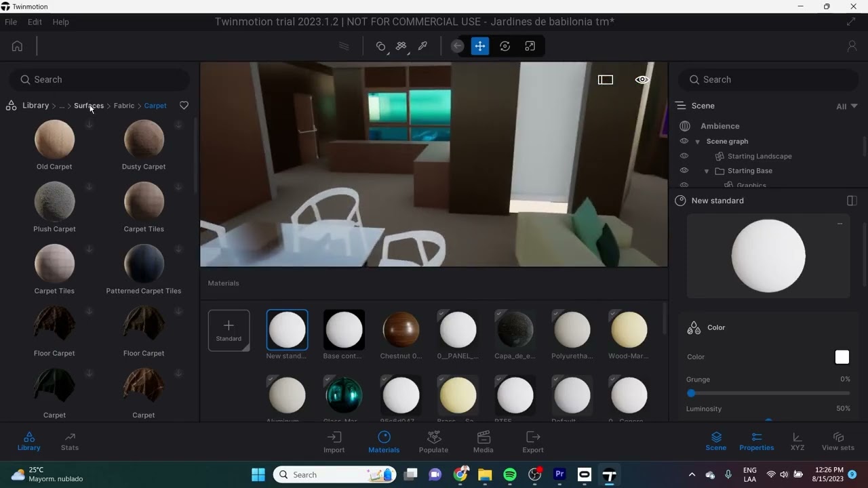Go to the Home screen icon
The height and width of the screenshot is (488, 868).
tap(17, 46)
